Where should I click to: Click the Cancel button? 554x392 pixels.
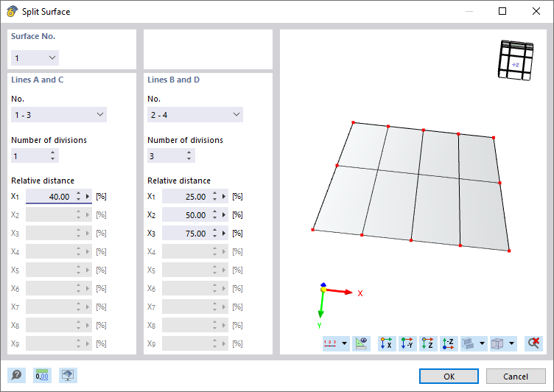tap(516, 377)
